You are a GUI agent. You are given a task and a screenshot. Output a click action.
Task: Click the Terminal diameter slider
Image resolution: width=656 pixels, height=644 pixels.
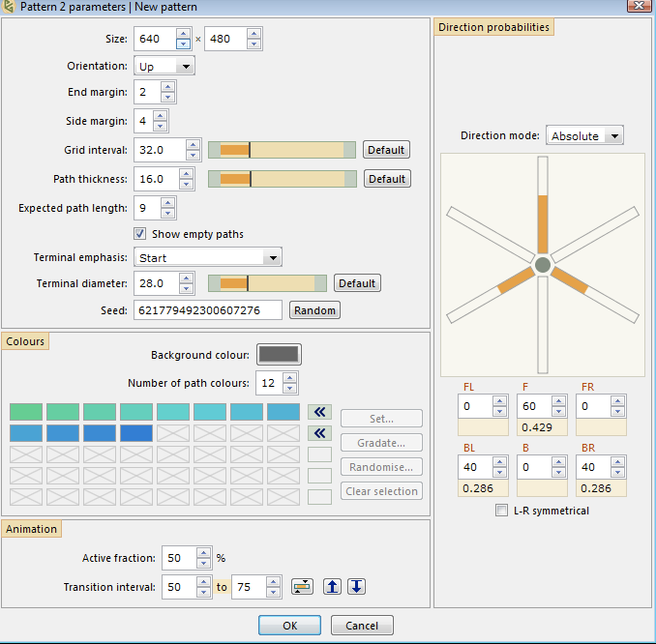(x=267, y=283)
